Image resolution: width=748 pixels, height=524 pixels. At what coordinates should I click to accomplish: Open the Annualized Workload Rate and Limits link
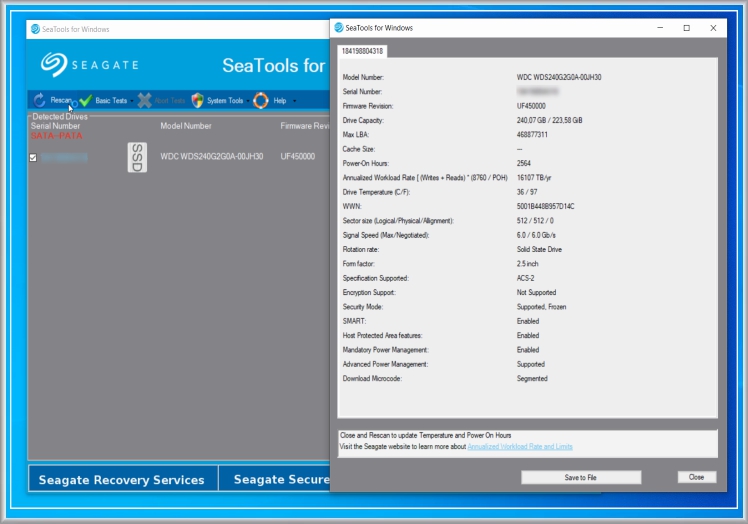tap(520, 447)
